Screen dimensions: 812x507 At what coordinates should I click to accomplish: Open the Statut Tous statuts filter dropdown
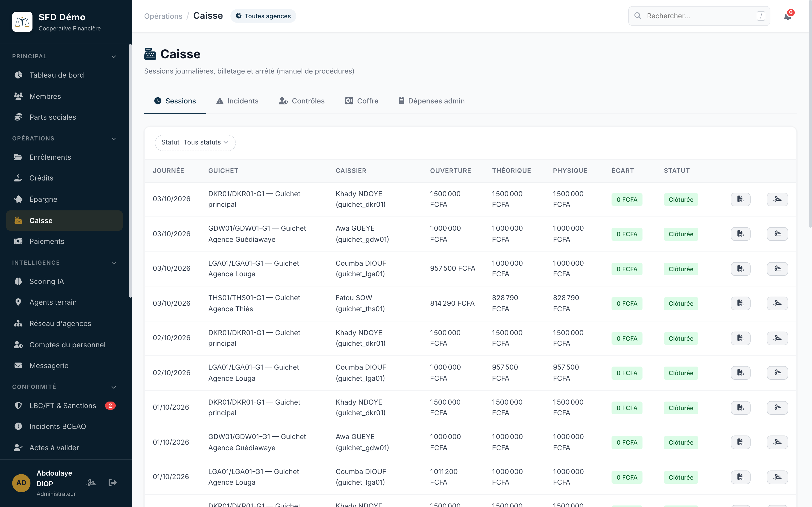pyautogui.click(x=195, y=142)
